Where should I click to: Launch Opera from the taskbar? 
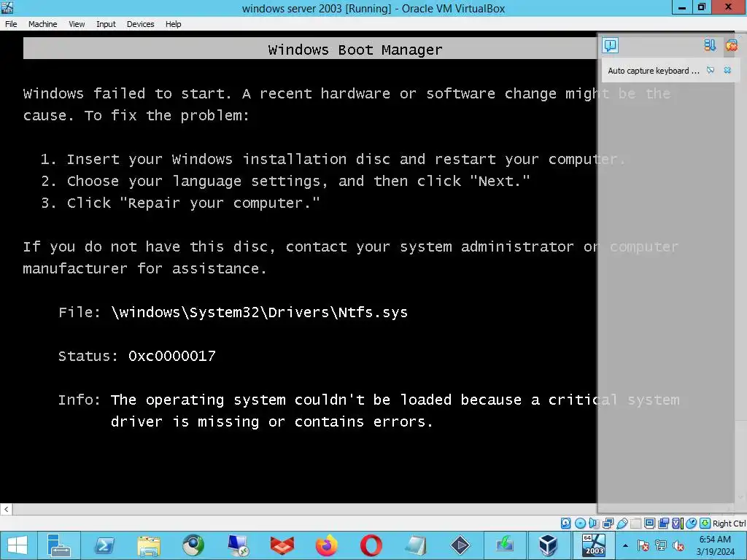coord(371,545)
